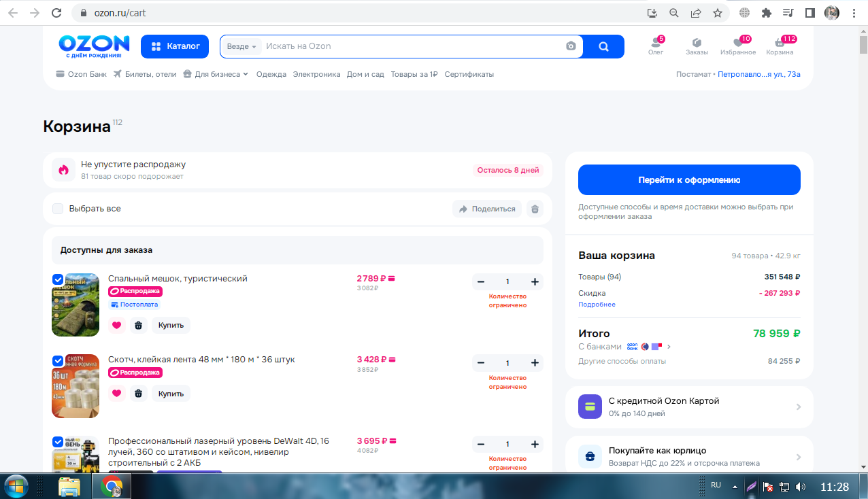Open File Explorer from taskbar
The height and width of the screenshot is (499, 868).
pos(69,487)
